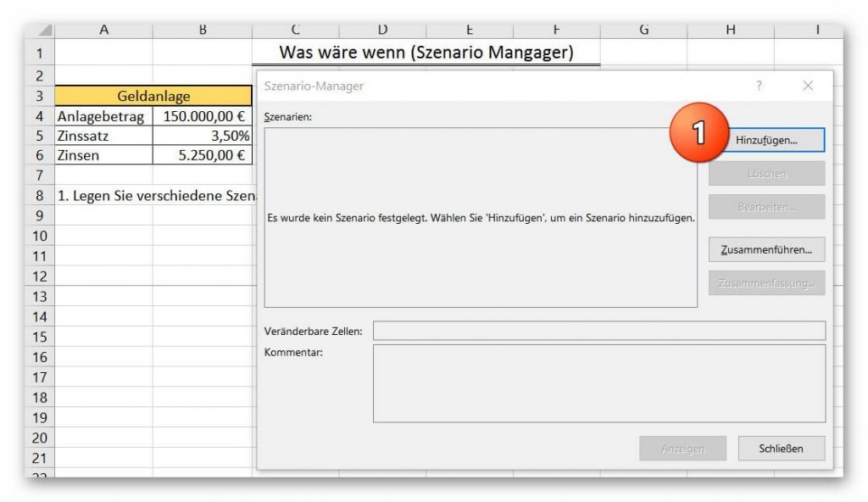Screen dimensions: 868x502
Task: Close the dialog with the Schließen button
Action: click(781, 449)
